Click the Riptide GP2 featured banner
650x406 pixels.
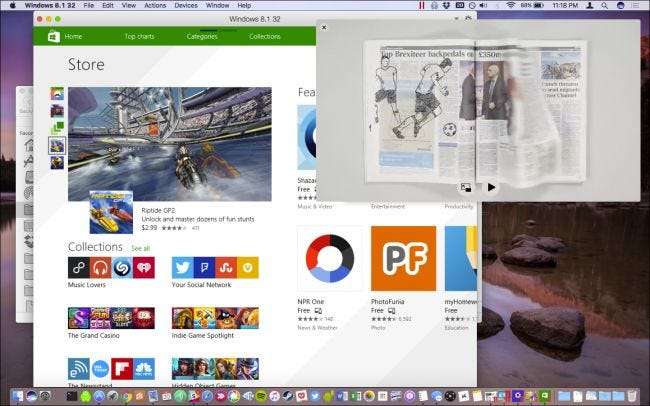(x=169, y=143)
